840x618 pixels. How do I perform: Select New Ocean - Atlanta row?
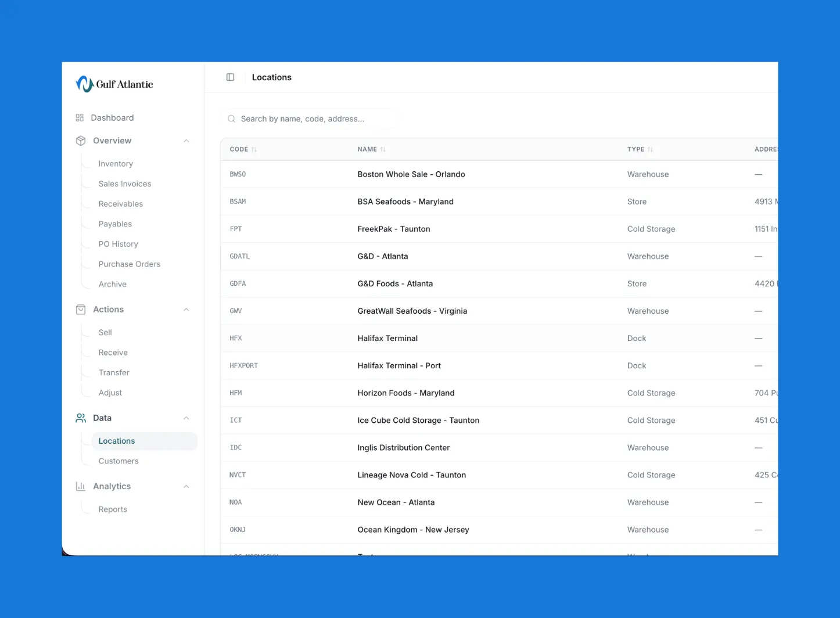[x=499, y=502]
